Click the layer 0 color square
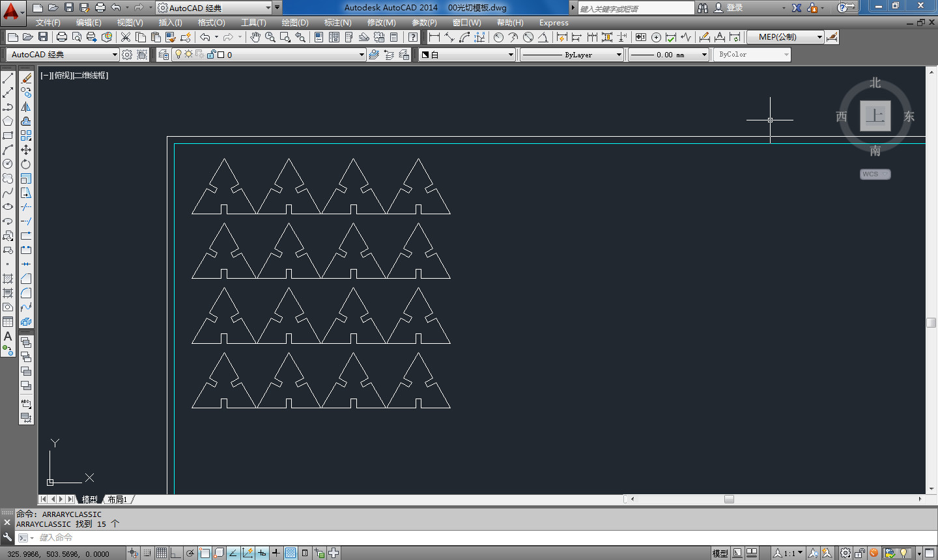Image resolution: width=938 pixels, height=560 pixels. (x=220, y=55)
